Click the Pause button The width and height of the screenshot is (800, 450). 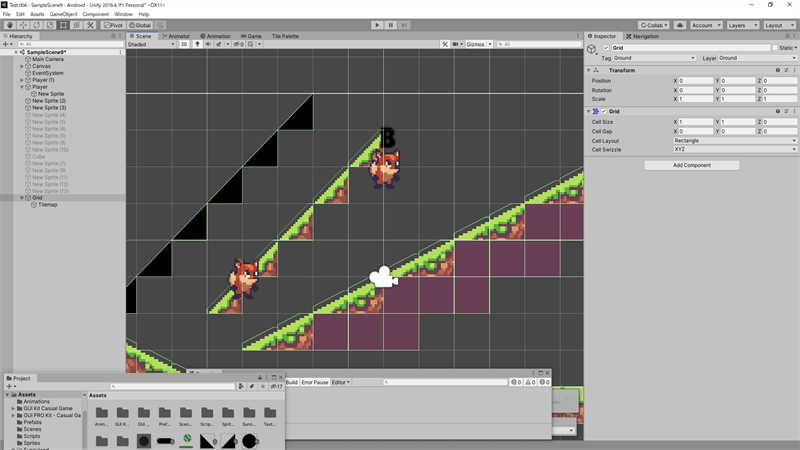click(x=391, y=25)
